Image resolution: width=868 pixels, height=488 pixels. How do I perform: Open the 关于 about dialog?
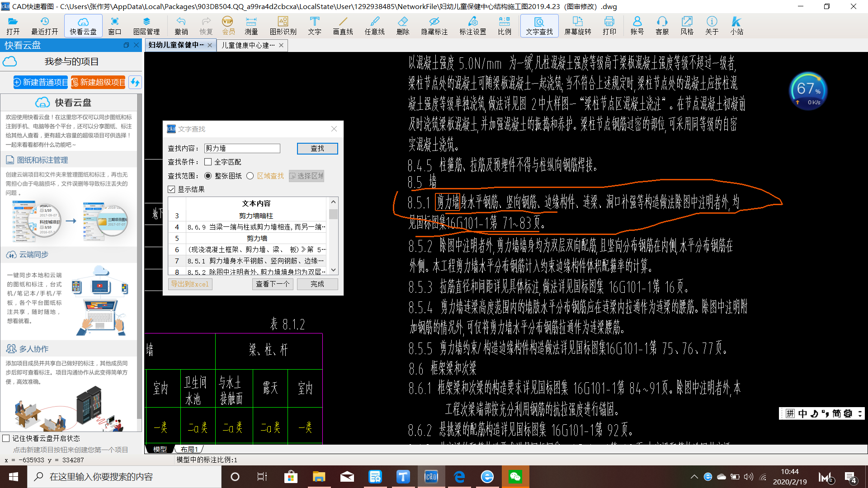712,26
